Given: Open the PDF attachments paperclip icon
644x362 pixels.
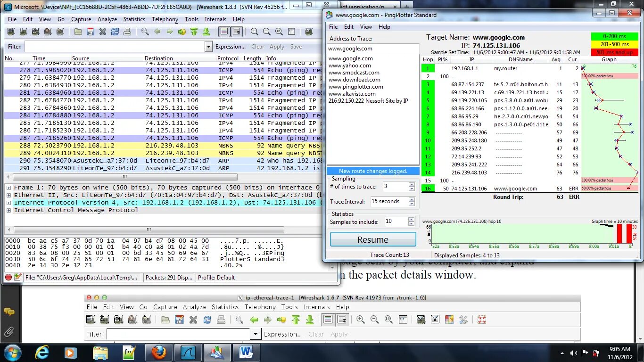Looking at the screenshot, I should [9, 332].
